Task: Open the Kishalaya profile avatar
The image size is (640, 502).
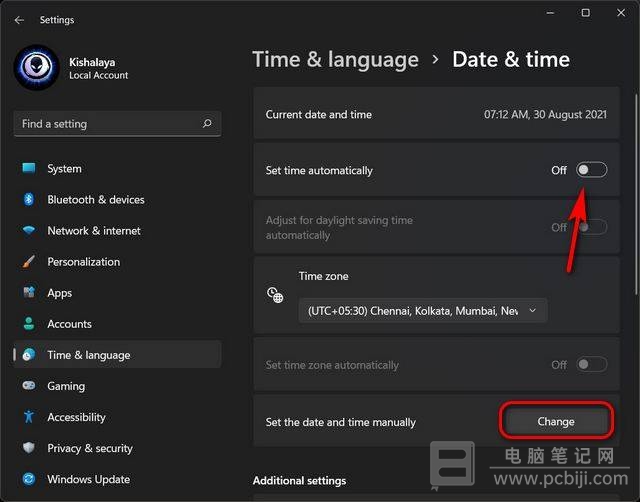Action: point(37,67)
